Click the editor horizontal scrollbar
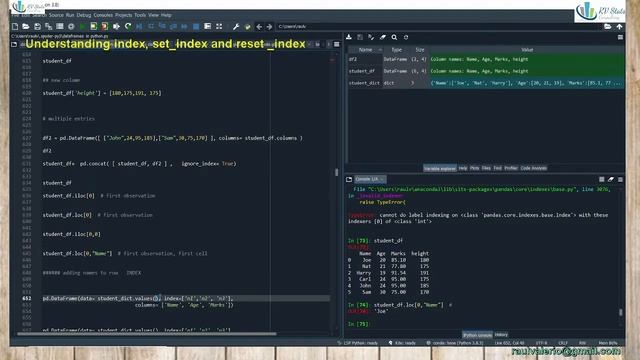640x360 pixels. coord(147,334)
